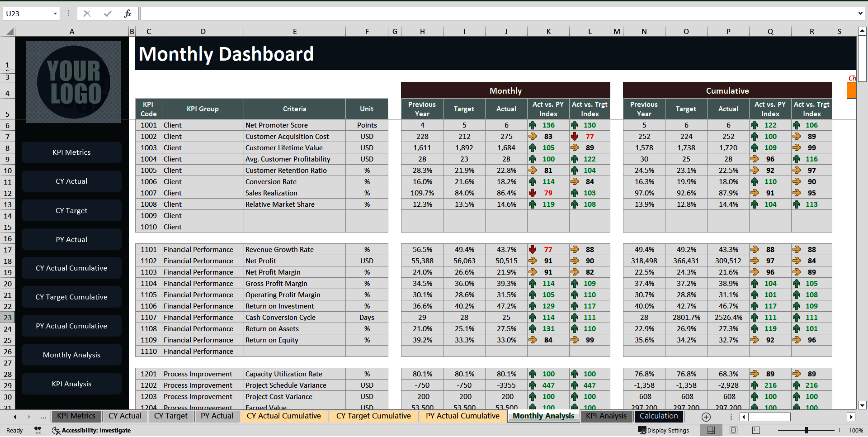This screenshot has height=437, width=868.
Task: Click the 318,498 cumulative previous year cell
Action: [644, 261]
